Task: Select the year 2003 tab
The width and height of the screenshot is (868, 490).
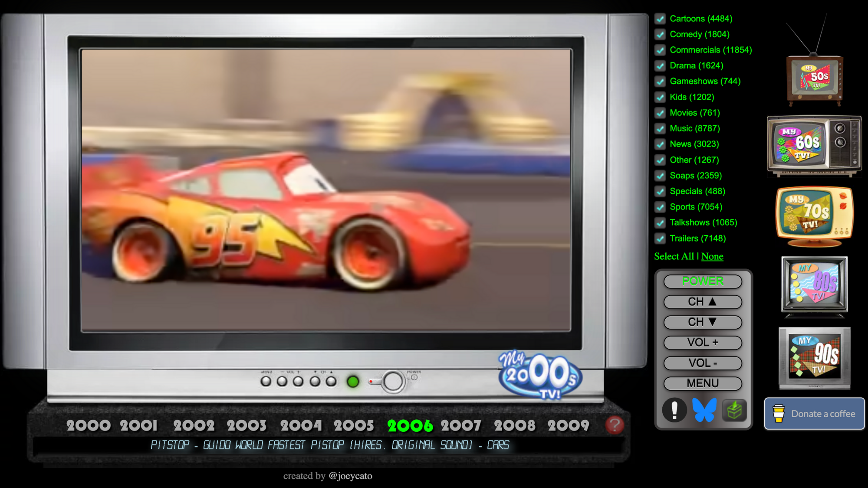Action: pos(247,426)
